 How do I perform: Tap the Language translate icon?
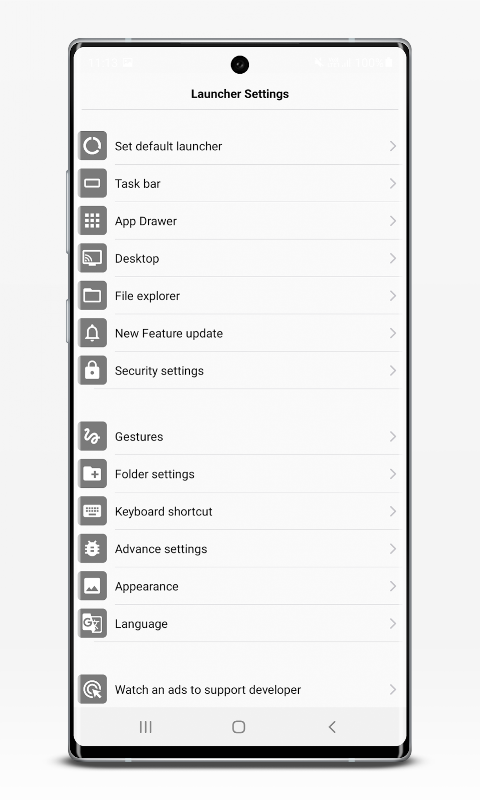[92, 623]
